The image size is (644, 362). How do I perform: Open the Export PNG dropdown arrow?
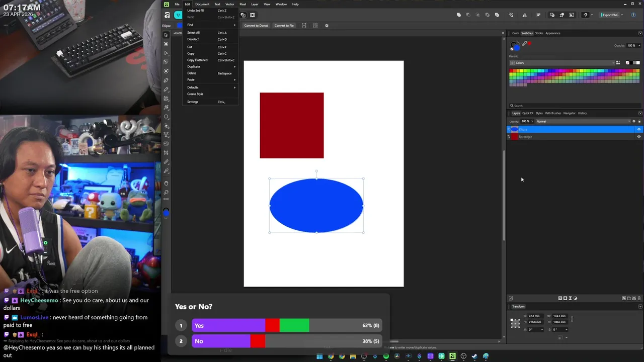622,15
